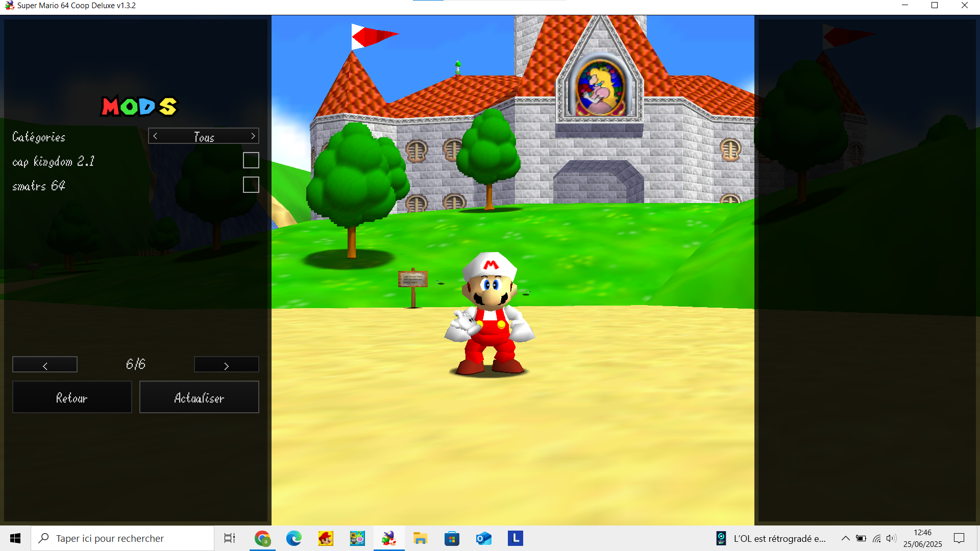The height and width of the screenshot is (551, 980).
Task: Click the Catégories label
Action: coord(39,137)
